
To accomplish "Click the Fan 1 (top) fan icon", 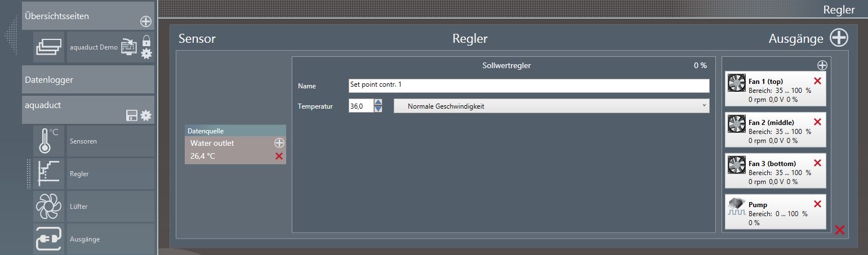I will (737, 84).
